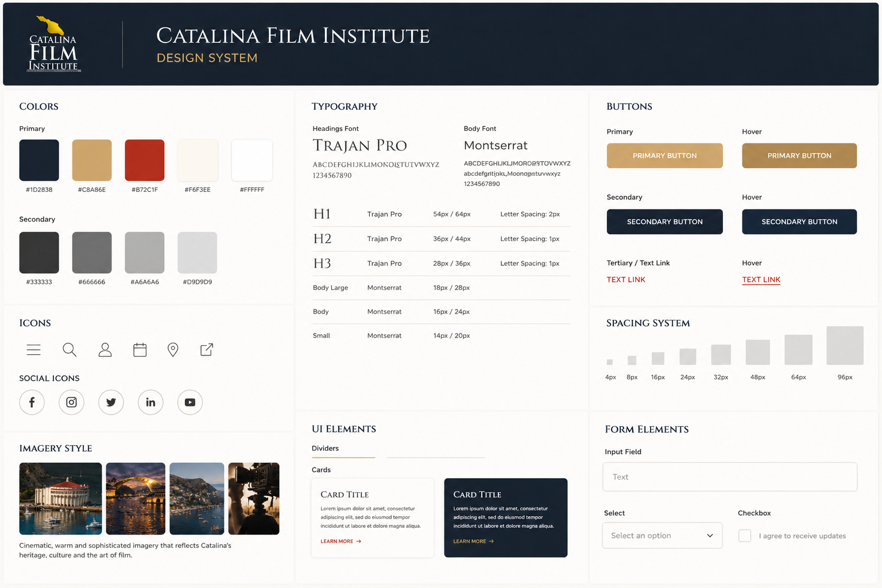Open the coastal hillside town image
This screenshot has height=588, width=882.
197,499
